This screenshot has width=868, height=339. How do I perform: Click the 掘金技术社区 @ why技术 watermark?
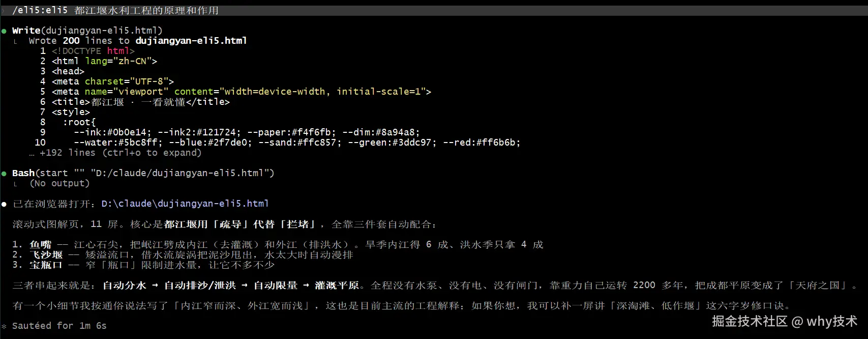click(785, 321)
